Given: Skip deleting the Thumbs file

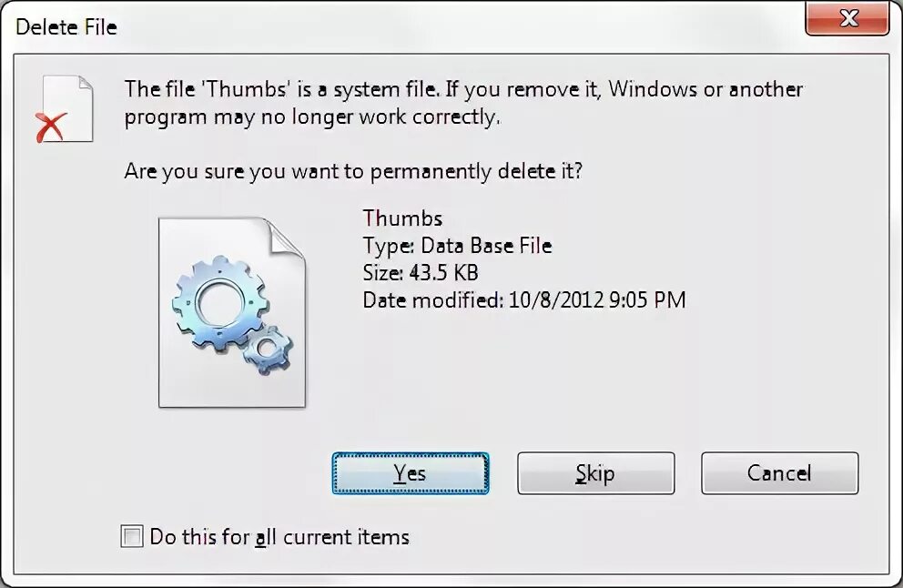Looking at the screenshot, I should coord(595,473).
